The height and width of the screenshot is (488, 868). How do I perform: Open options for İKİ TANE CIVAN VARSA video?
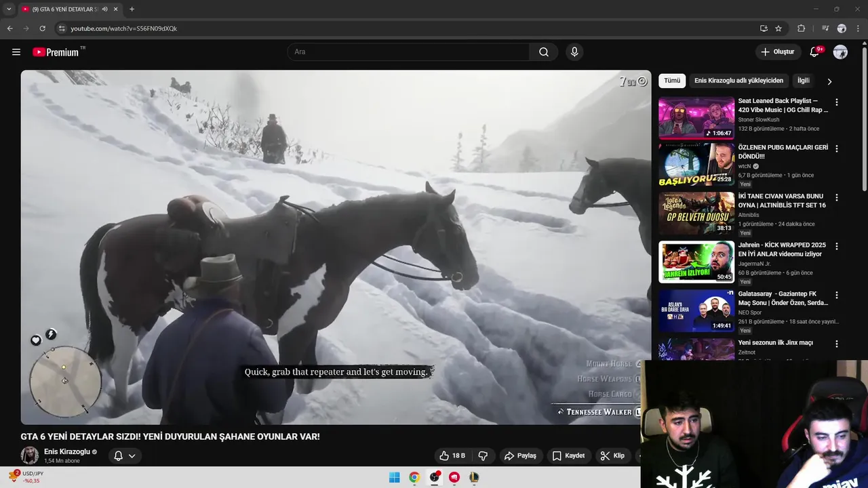[x=836, y=197]
